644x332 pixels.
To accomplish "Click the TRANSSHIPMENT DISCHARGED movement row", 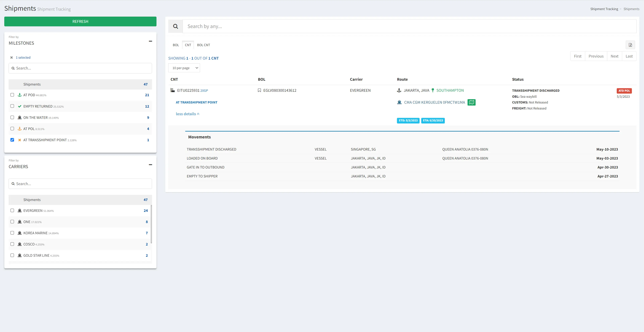I will (x=402, y=149).
